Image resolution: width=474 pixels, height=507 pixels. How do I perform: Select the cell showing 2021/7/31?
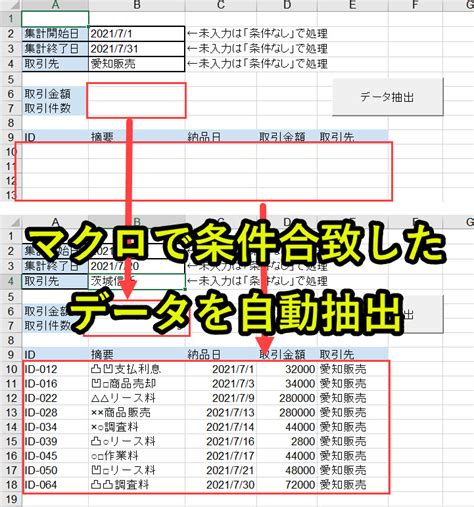tap(137, 49)
